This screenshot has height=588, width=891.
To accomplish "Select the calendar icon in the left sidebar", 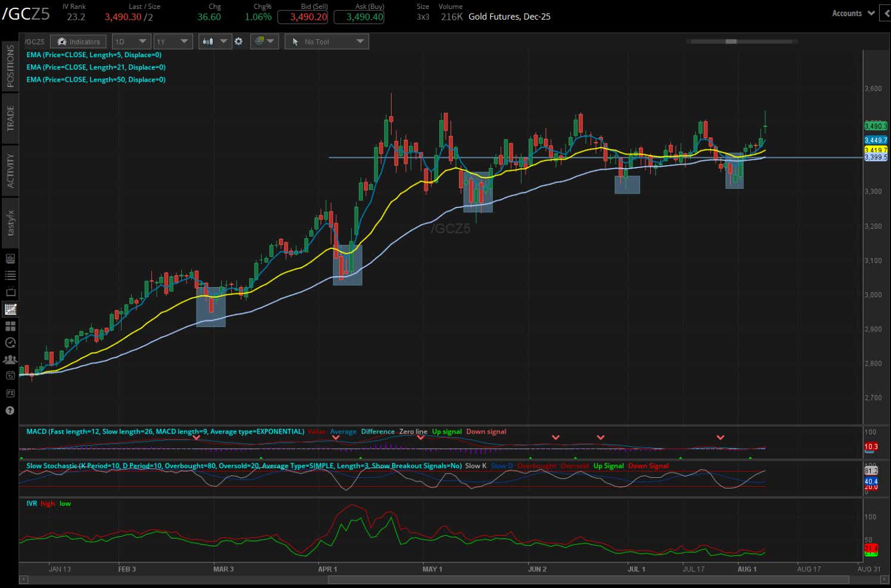I will (9, 375).
